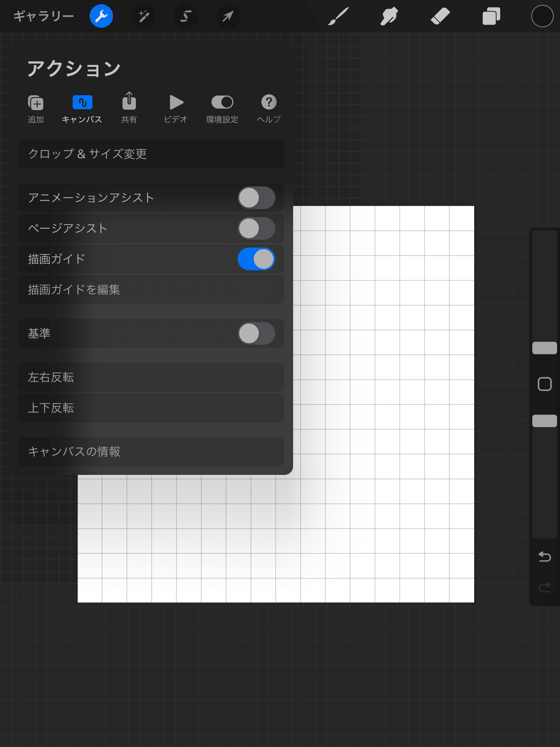Open the Layers panel icon

(x=491, y=16)
